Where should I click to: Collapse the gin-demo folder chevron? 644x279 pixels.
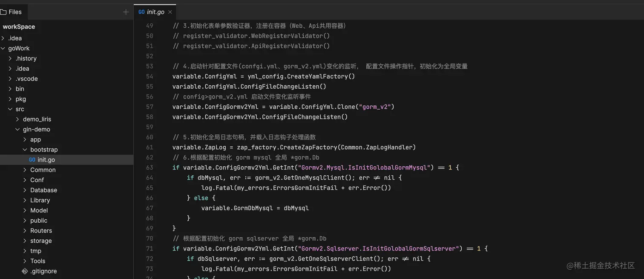pos(17,130)
